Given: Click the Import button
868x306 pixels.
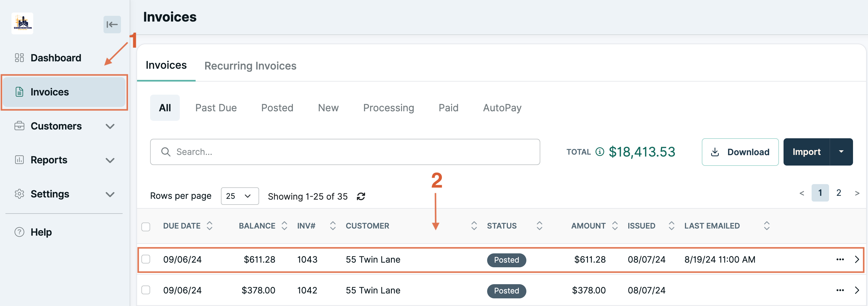Looking at the screenshot, I should pyautogui.click(x=806, y=152).
